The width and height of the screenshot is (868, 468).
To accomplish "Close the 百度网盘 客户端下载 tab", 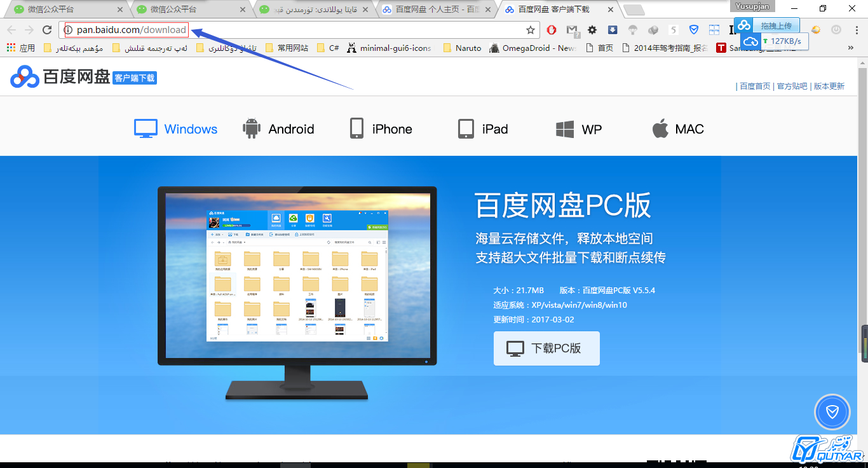I will (611, 10).
